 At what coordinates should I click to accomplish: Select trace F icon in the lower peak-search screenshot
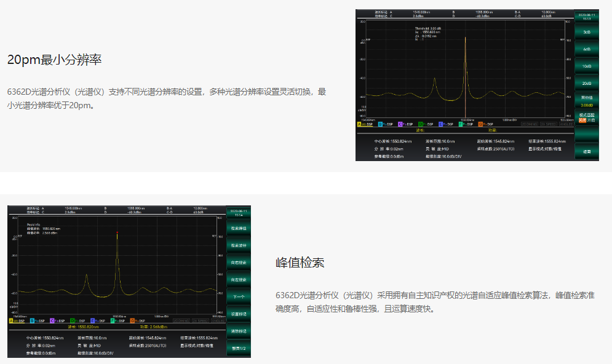113,321
